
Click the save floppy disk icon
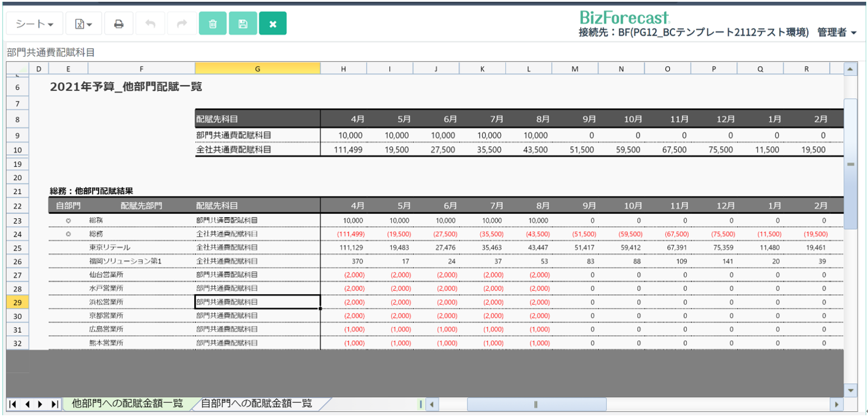(243, 24)
